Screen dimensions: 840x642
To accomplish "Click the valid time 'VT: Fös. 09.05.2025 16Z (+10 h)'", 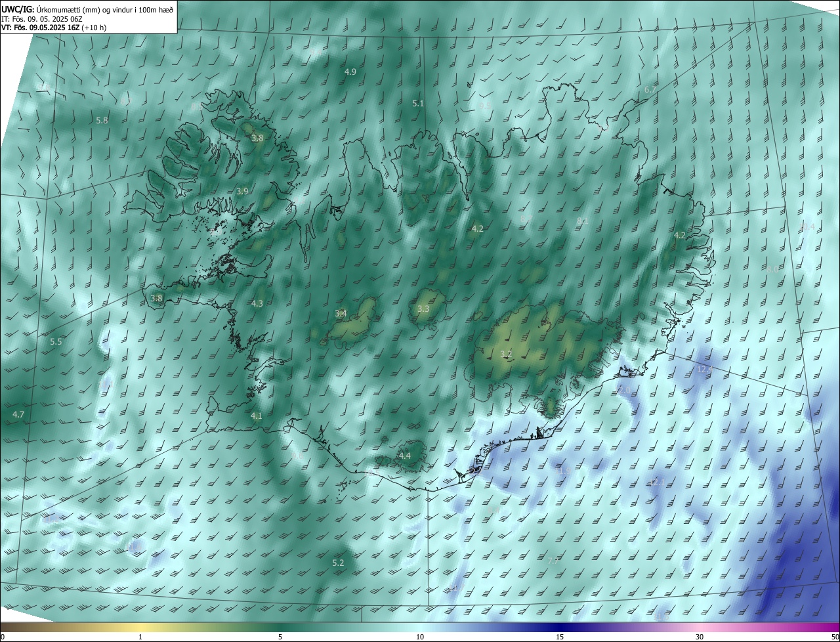I will tap(54, 28).
